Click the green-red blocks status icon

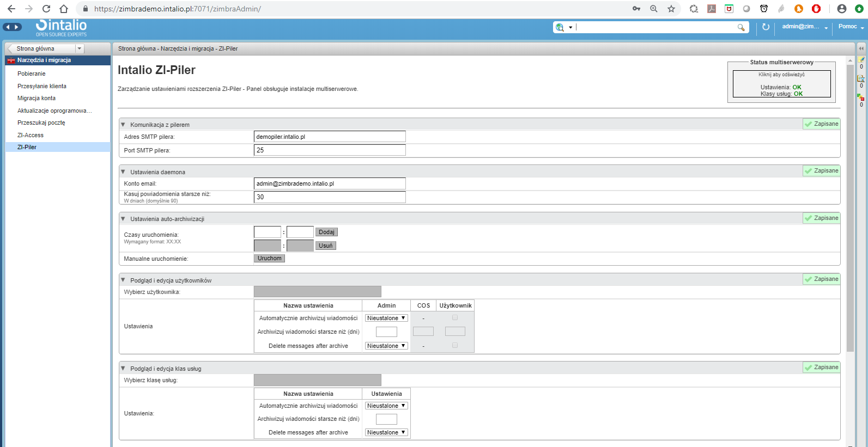coord(861,97)
